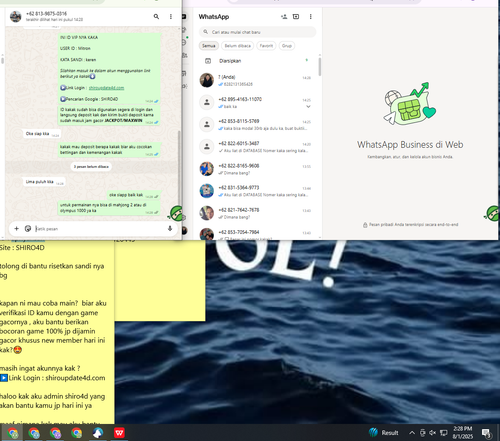This screenshot has height=441, width=500.
Task: Select the Belum dibaca filter chip
Action: [x=237, y=46]
